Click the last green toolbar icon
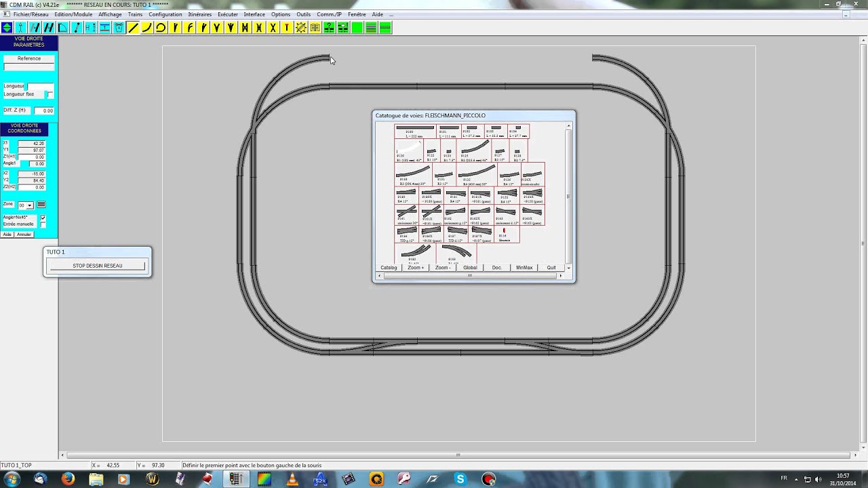 pyautogui.click(x=385, y=28)
